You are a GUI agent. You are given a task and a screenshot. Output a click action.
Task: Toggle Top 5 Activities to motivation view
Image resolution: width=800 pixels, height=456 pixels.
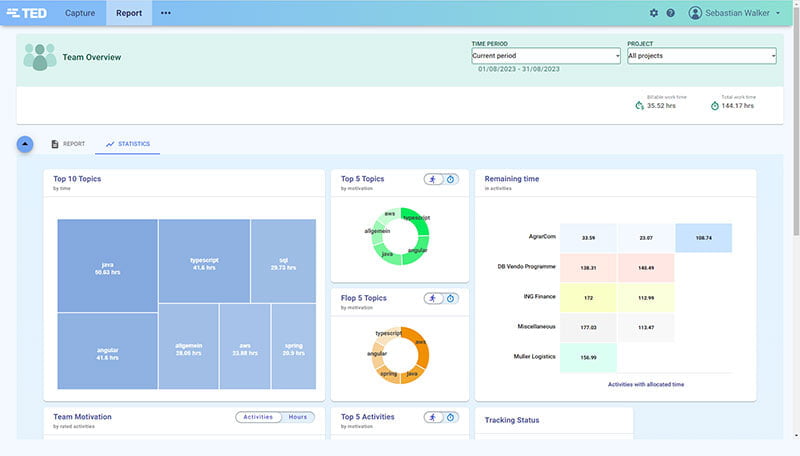pos(433,417)
